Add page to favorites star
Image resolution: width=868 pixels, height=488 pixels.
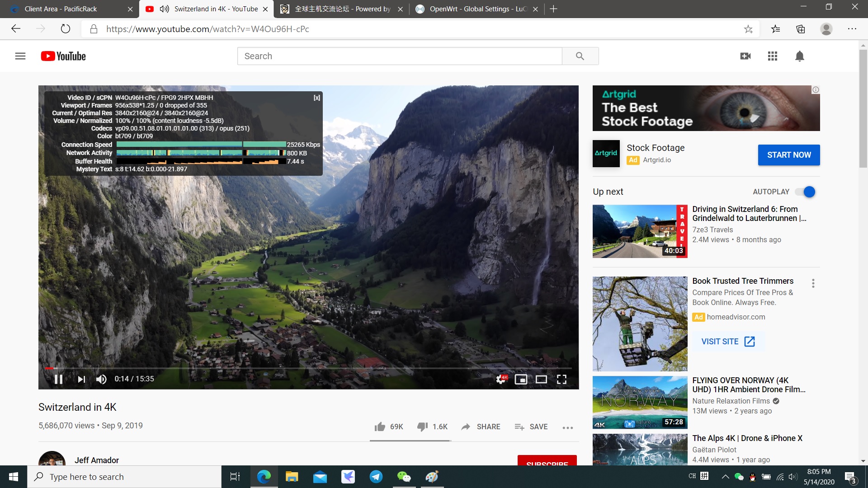[748, 29]
